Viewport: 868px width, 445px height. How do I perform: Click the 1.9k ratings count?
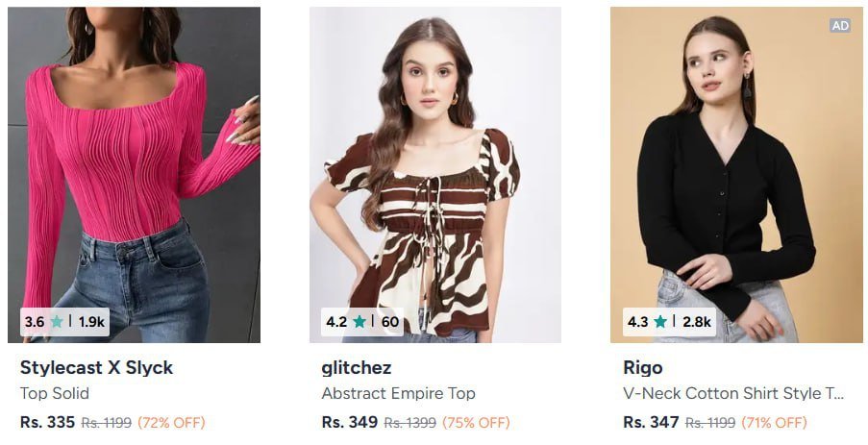click(x=91, y=322)
